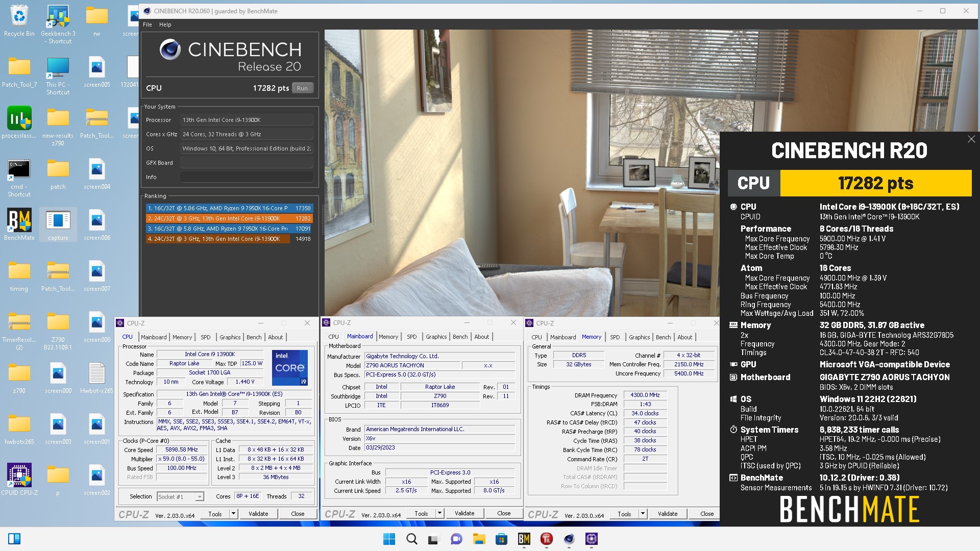This screenshot has width=980, height=551.
Task: Open the TimerResol zip folder icon
Action: pyautogui.click(x=19, y=331)
